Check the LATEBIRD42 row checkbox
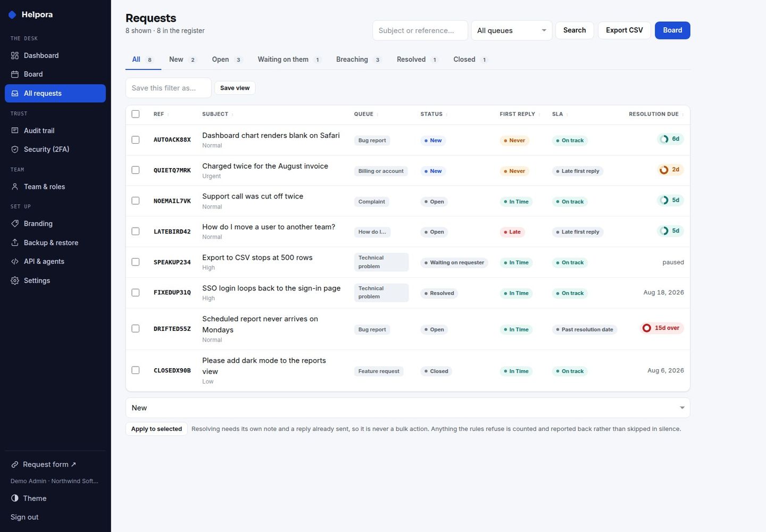766x532 pixels. tap(136, 231)
